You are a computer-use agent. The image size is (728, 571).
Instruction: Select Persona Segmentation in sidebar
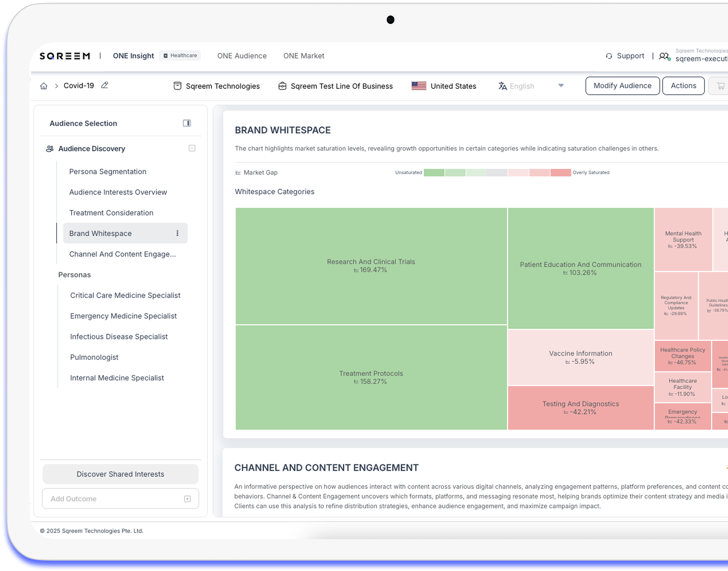tap(108, 171)
